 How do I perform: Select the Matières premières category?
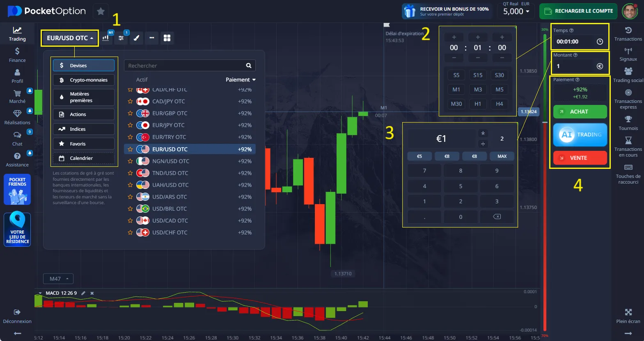pyautogui.click(x=84, y=97)
